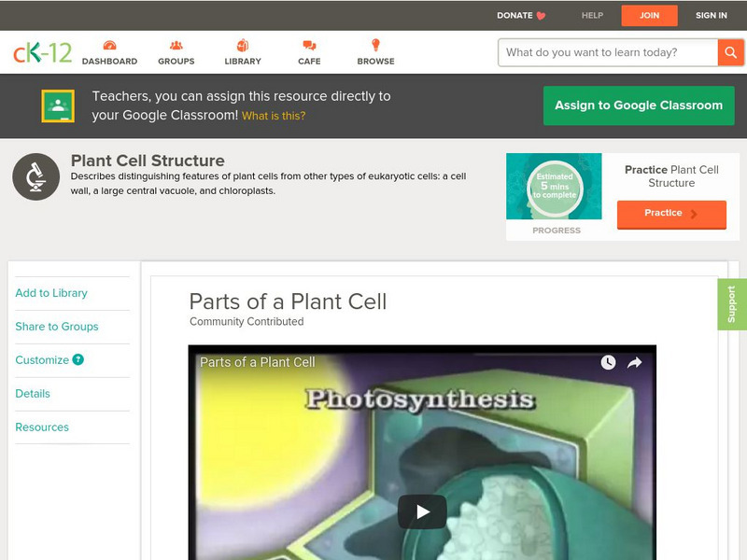Viewport: 747px width, 560px height.
Task: Click the 'Plant Cell Structure' heading
Action: (x=148, y=161)
